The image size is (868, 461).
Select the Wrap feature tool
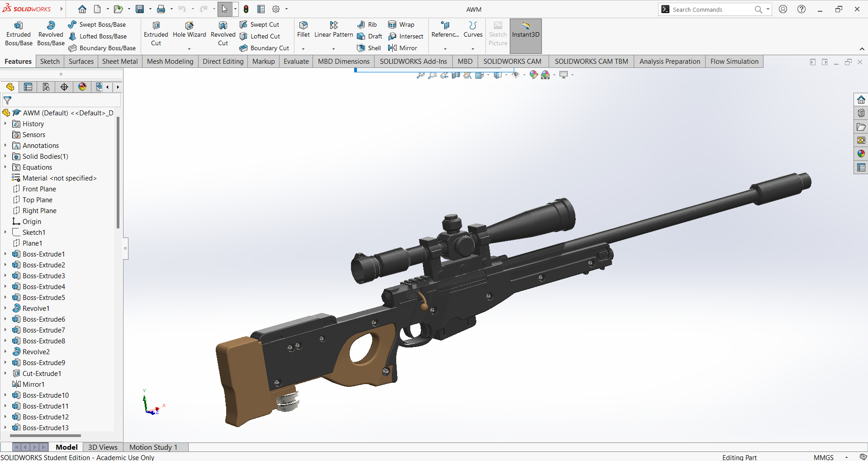[401, 24]
